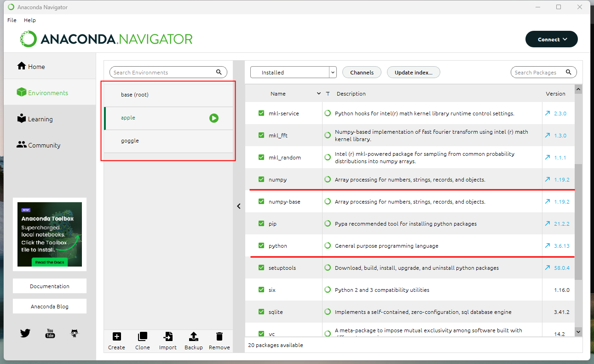Click the Remove environment trash icon
The image size is (594, 364).
click(x=219, y=336)
